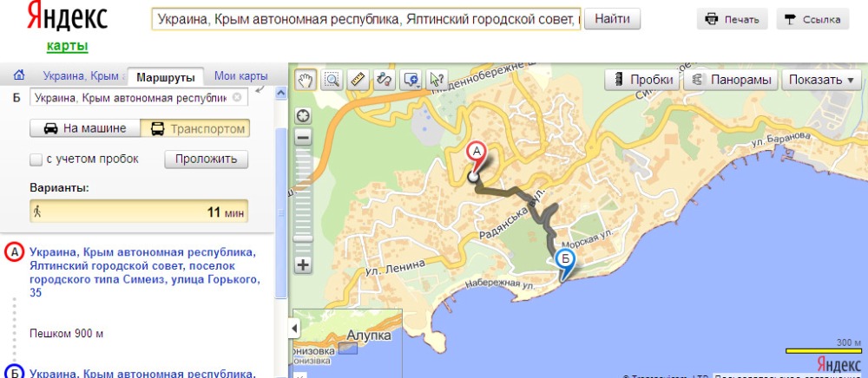Pick the ruler distance tool

click(358, 80)
